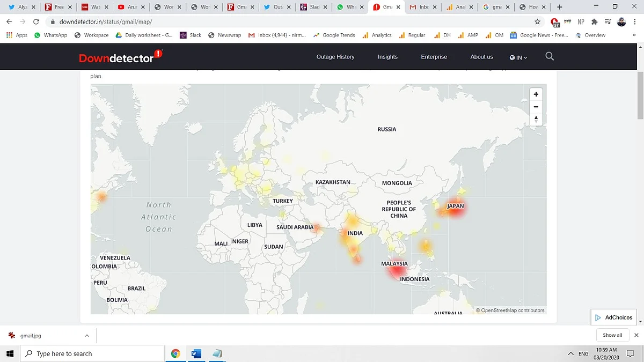The width and height of the screenshot is (644, 362).
Task: Click the Windows Start button
Action: [x=10, y=353]
